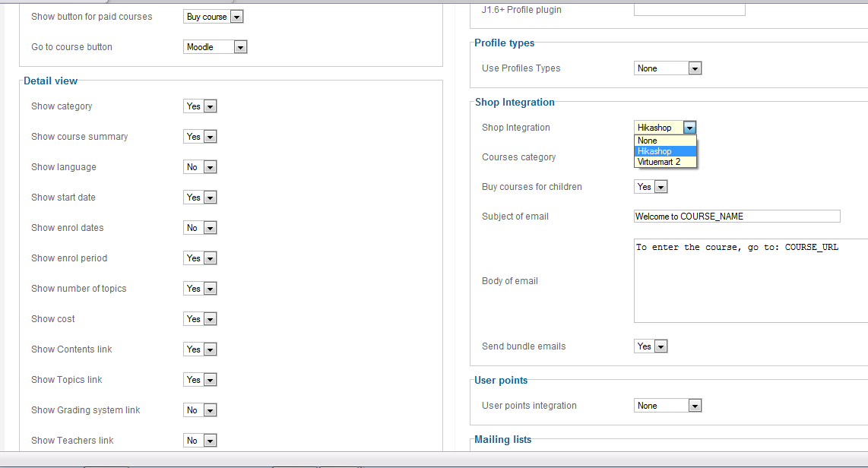Select None in Shop Integration list

coord(664,141)
